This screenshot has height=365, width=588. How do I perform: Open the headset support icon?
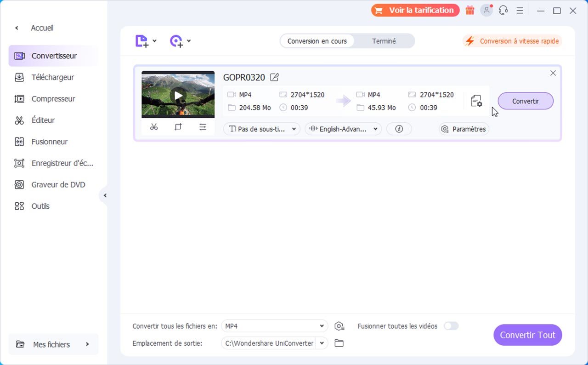click(x=503, y=10)
